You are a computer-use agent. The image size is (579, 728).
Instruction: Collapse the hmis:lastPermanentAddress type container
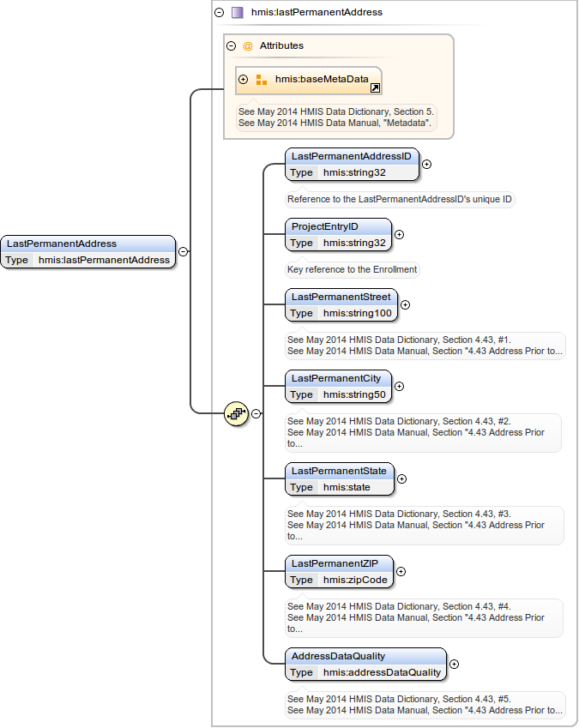click(219, 13)
